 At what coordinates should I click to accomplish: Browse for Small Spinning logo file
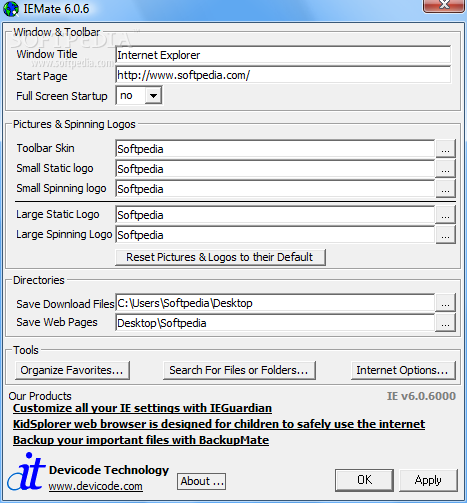point(445,189)
